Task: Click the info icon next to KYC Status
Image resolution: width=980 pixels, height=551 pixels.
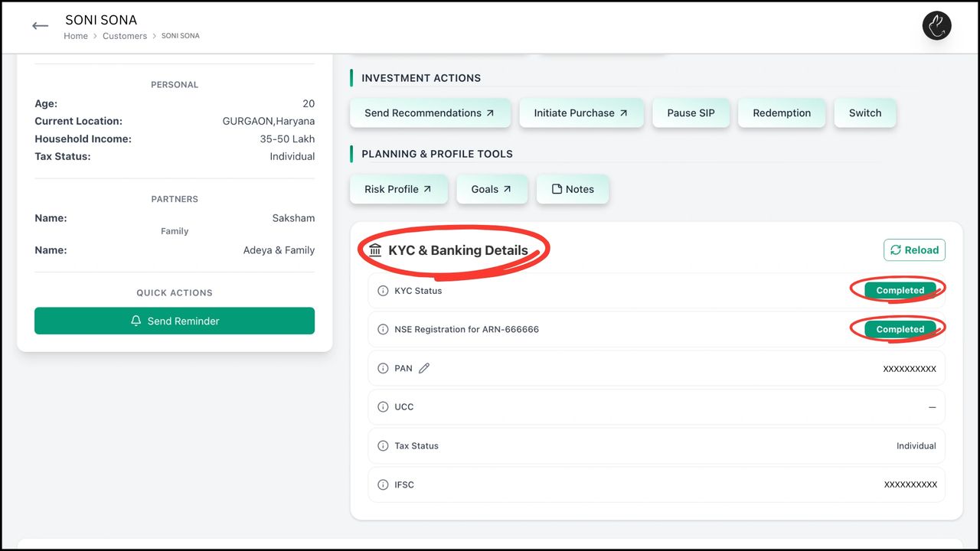Action: [x=382, y=290]
